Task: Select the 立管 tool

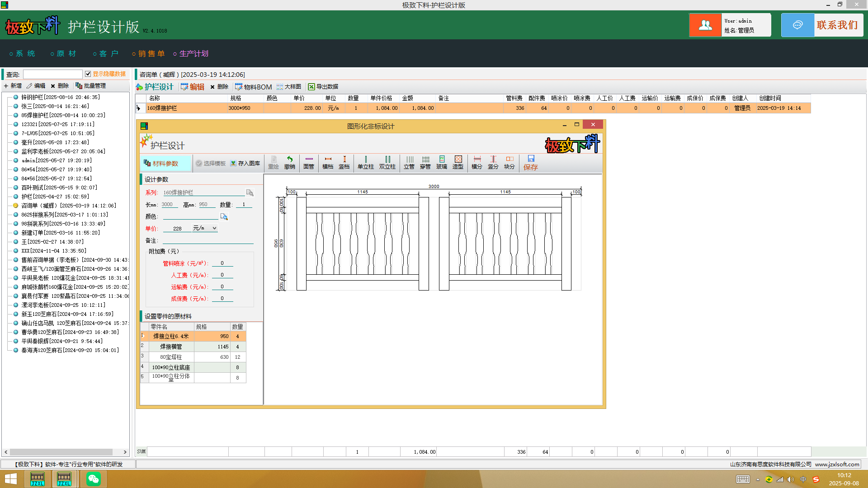Action: pyautogui.click(x=409, y=163)
